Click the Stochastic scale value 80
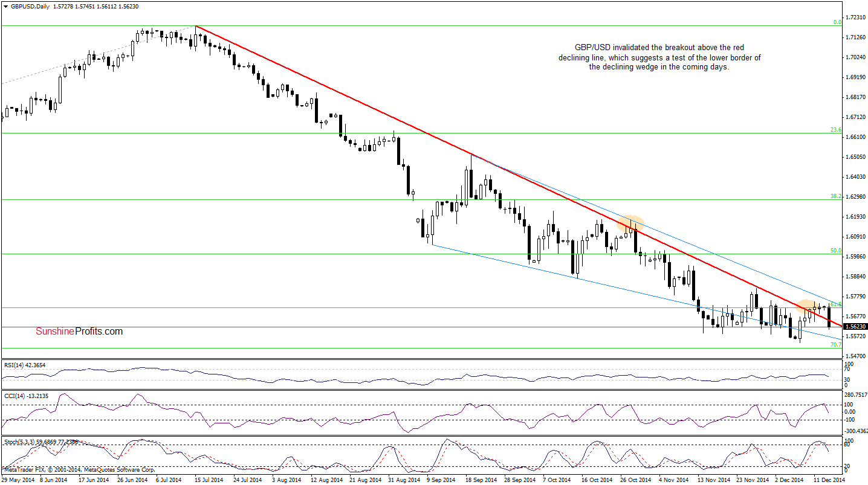This screenshot has height=485, width=868. [x=848, y=445]
